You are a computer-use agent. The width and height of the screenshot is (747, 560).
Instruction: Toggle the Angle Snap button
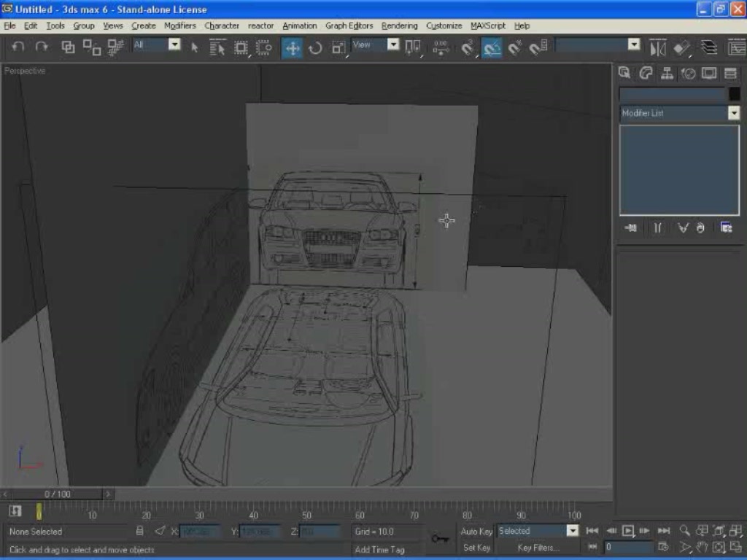tap(492, 47)
